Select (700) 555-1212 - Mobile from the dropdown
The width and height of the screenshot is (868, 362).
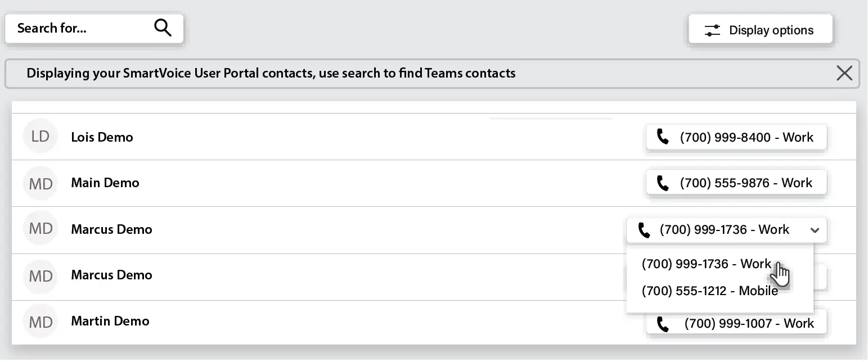click(710, 291)
